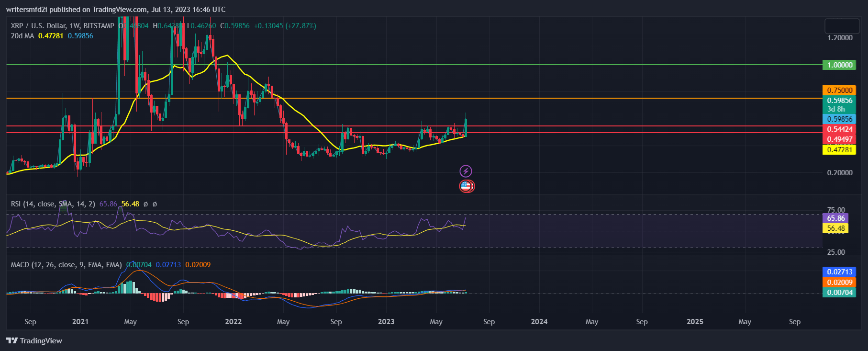Viewport: 868px width, 351px height.
Task: Open the RSI indicator legend settings
Action: [x=54, y=204]
